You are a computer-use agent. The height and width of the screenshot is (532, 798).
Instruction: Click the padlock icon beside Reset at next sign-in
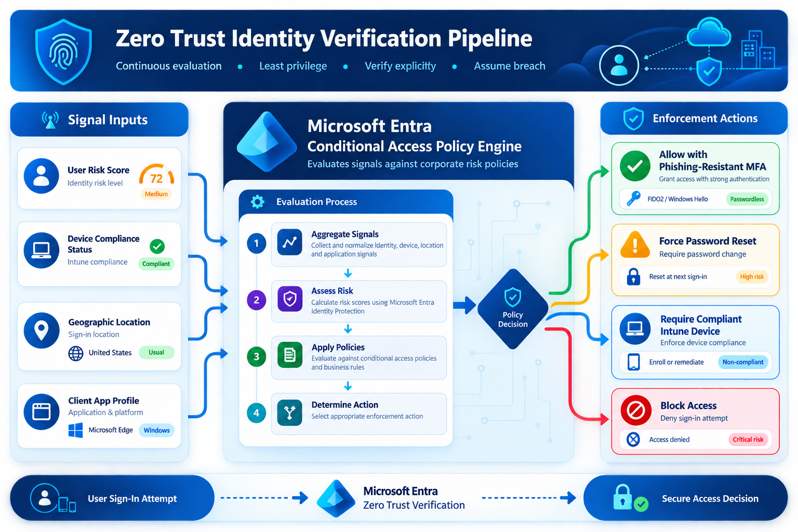point(633,276)
